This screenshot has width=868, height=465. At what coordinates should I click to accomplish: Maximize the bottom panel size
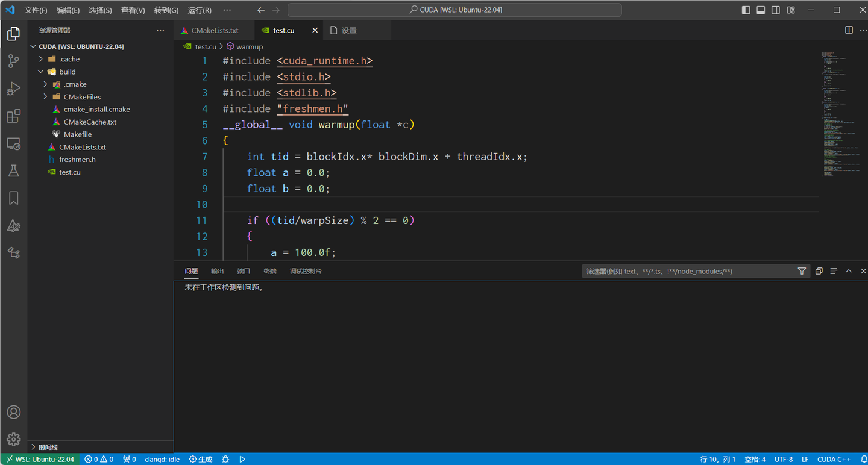tap(849, 271)
